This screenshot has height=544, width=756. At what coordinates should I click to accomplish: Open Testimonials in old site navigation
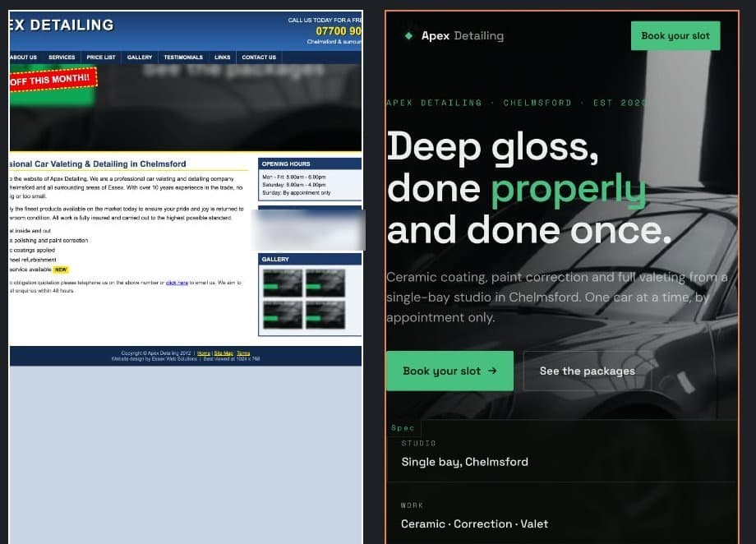pyautogui.click(x=183, y=58)
